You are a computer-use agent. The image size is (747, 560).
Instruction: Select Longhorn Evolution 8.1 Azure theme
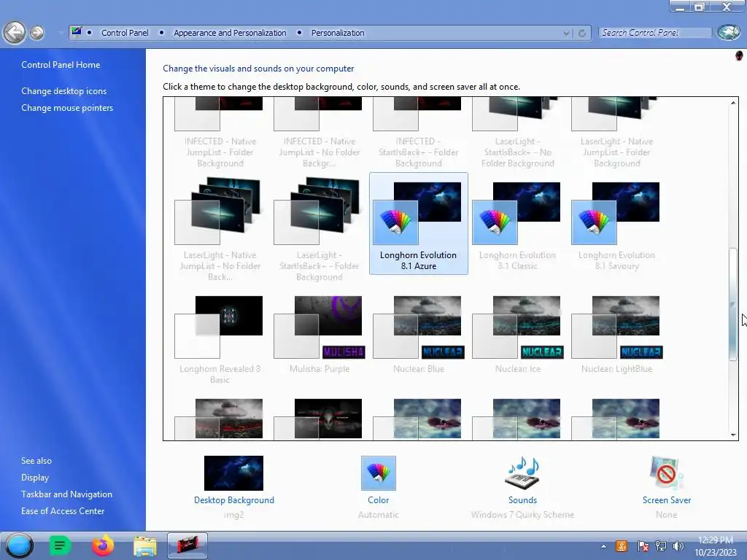[x=418, y=223]
